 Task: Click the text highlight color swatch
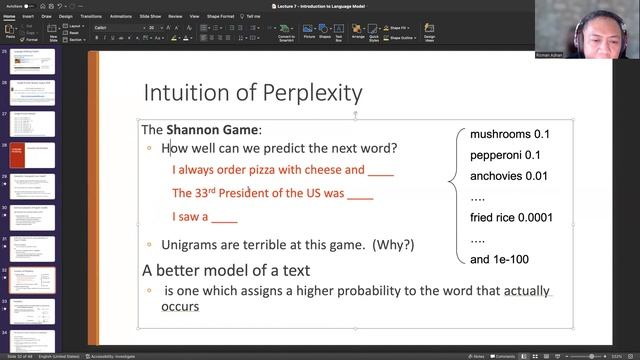(x=174, y=38)
